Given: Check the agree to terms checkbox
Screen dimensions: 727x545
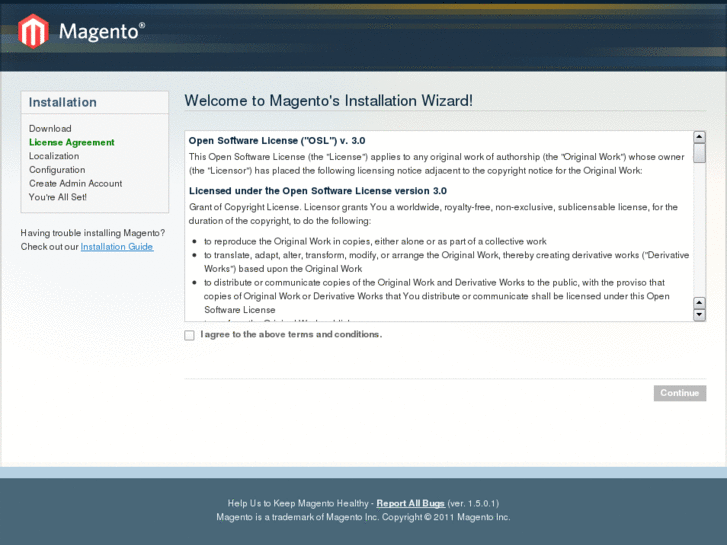Looking at the screenshot, I should pyautogui.click(x=189, y=335).
